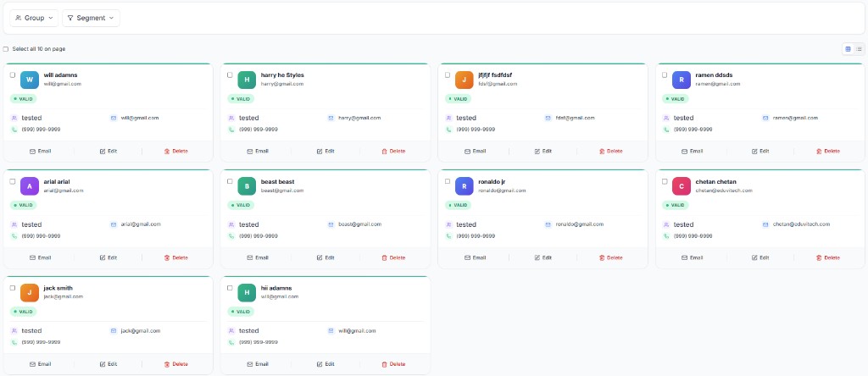868x376 pixels.
Task: Delete the chetan chetan contact
Action: [x=828, y=257]
